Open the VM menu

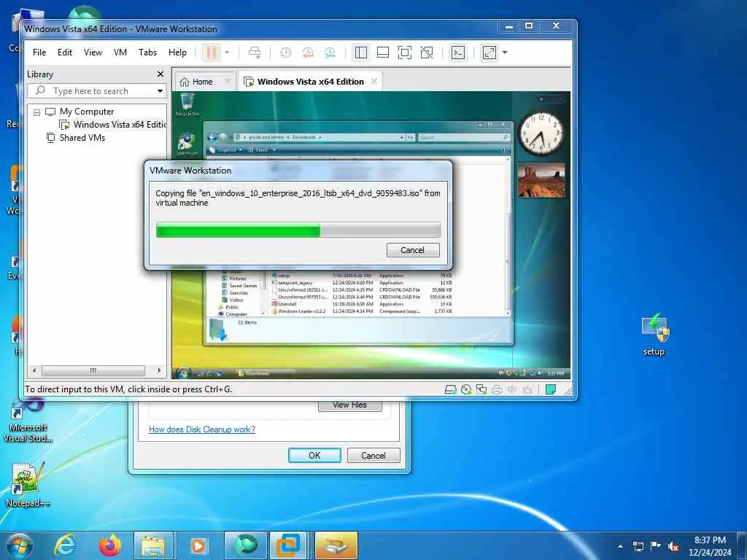click(x=120, y=52)
